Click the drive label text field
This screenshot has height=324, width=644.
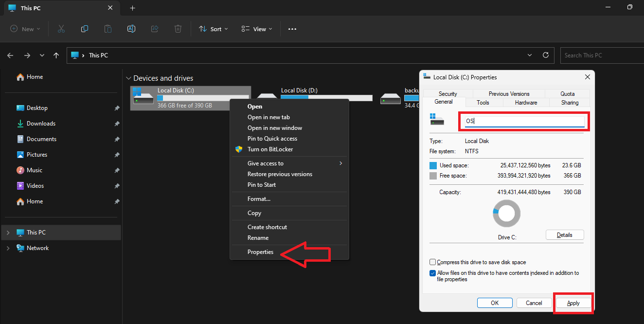tap(524, 121)
